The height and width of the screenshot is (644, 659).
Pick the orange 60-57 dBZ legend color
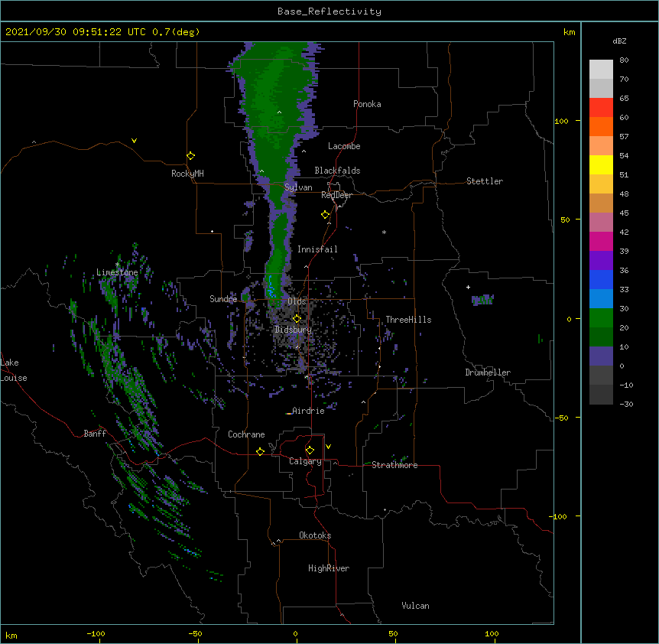click(601, 126)
